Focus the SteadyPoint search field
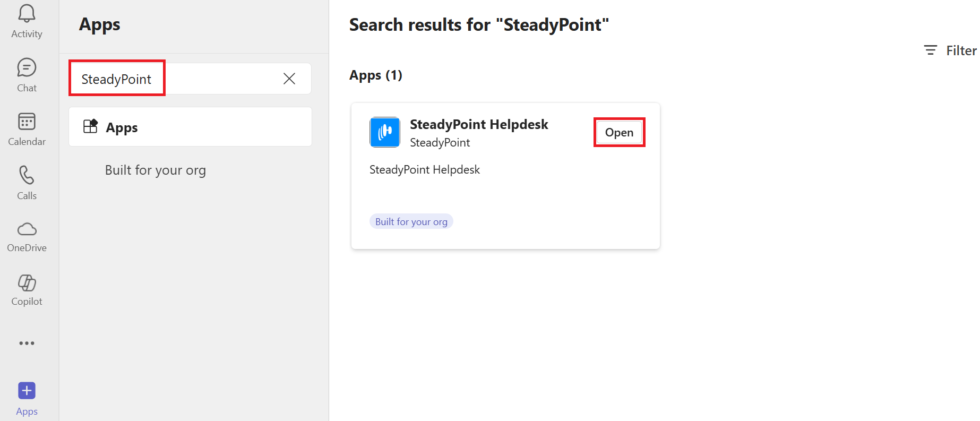This screenshot has height=421, width=980. tap(190, 79)
